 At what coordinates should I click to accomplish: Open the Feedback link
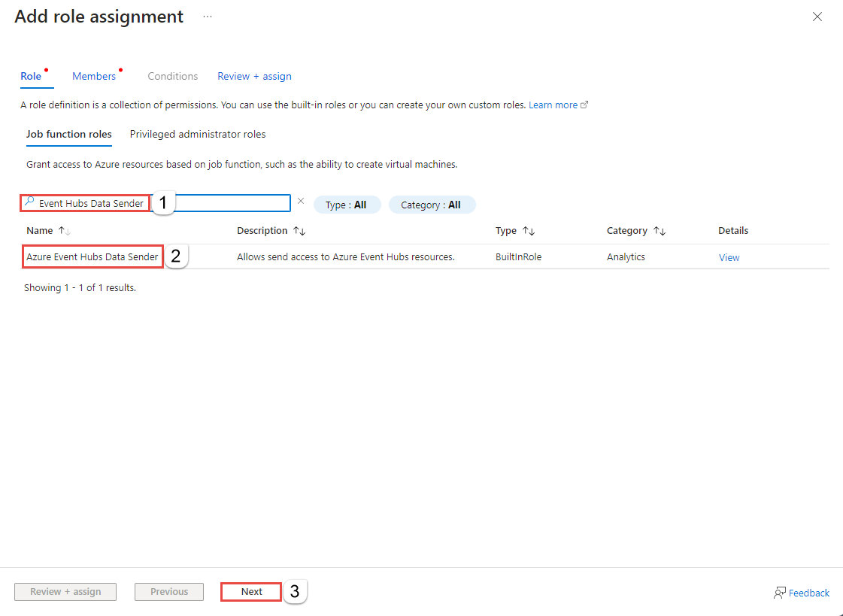point(808,593)
